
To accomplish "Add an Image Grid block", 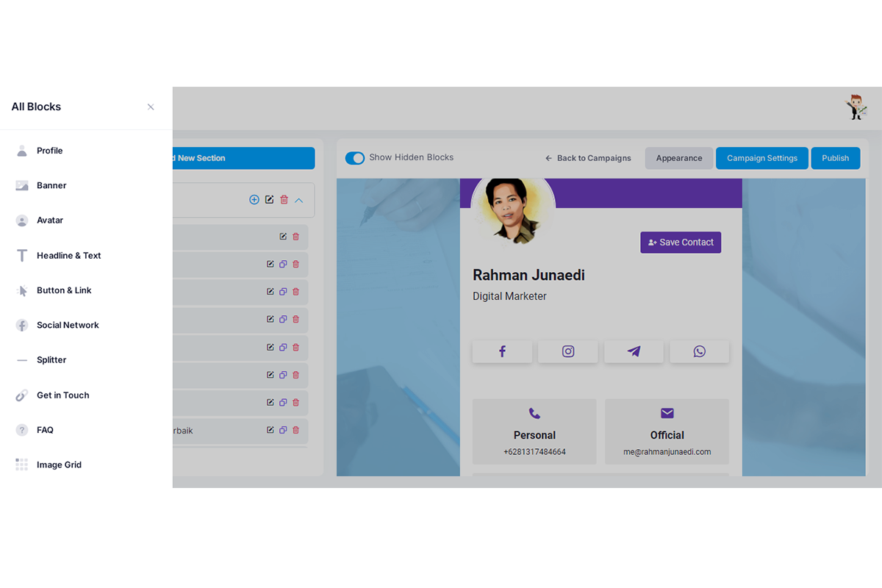I will pos(59,465).
